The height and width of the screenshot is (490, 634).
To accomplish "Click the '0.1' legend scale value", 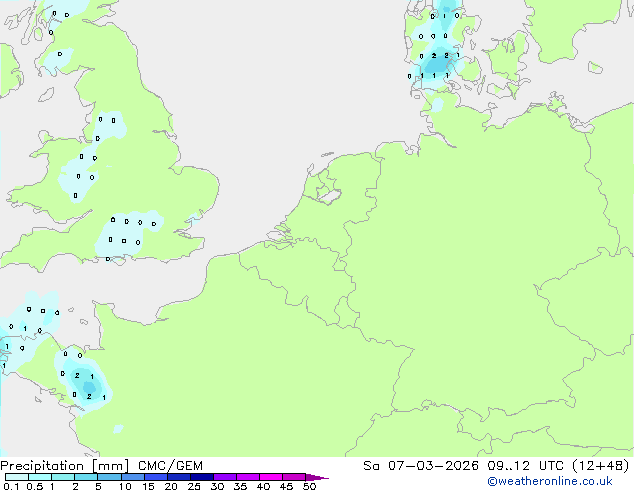I will tap(11, 486).
